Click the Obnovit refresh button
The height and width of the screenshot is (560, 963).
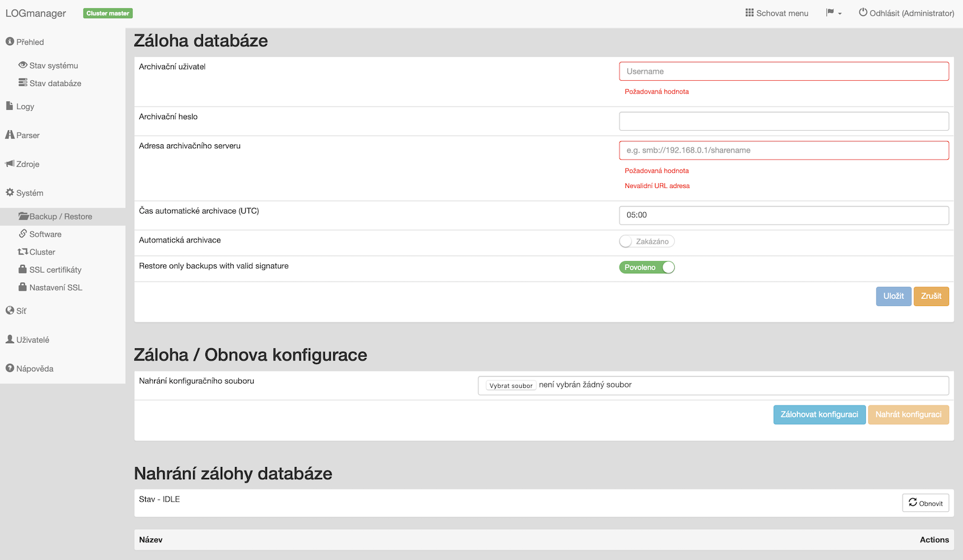tap(926, 503)
